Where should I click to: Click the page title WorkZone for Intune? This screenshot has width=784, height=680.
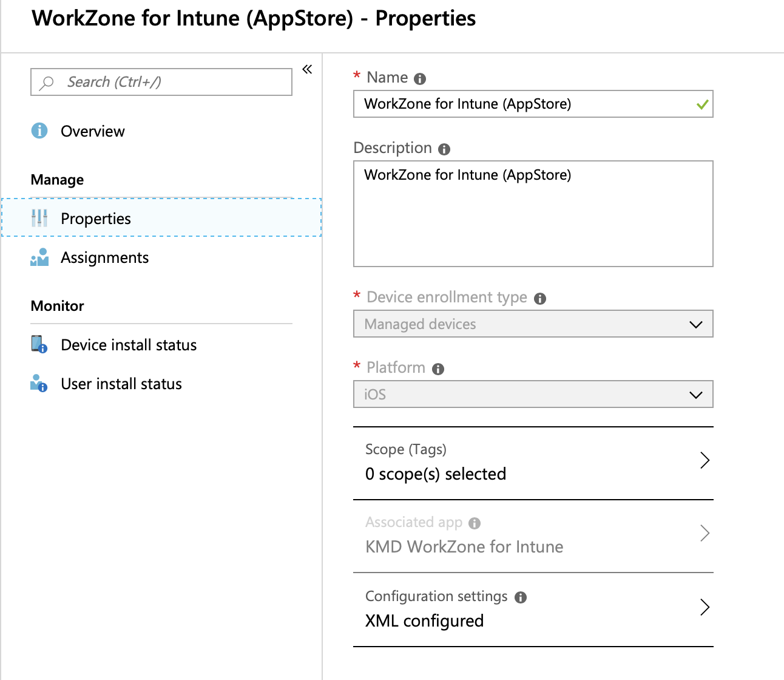coord(254,18)
